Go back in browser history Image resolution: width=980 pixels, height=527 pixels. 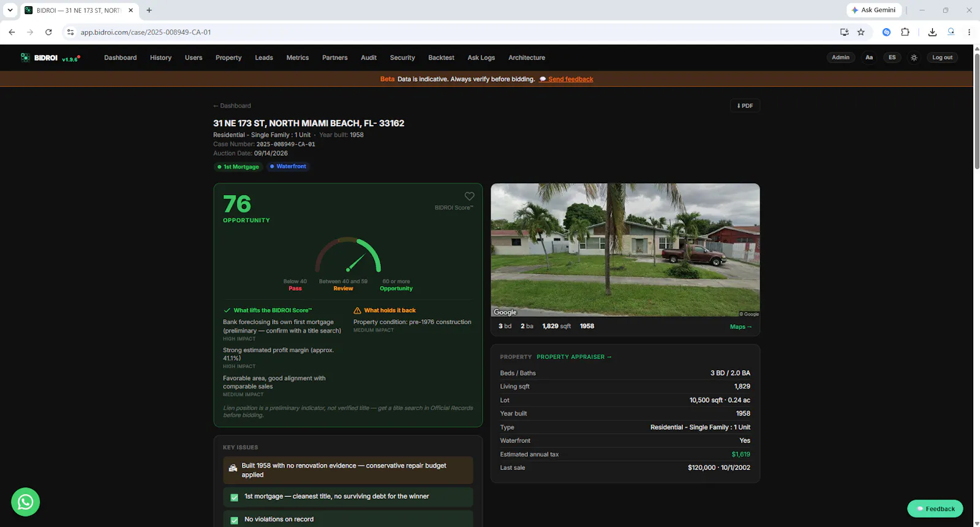pos(12,32)
